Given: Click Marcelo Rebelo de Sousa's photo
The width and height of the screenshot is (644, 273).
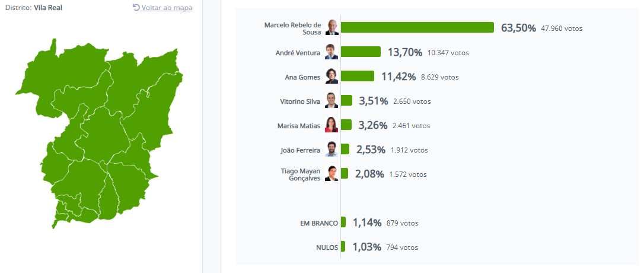Looking at the screenshot, I should [331, 28].
